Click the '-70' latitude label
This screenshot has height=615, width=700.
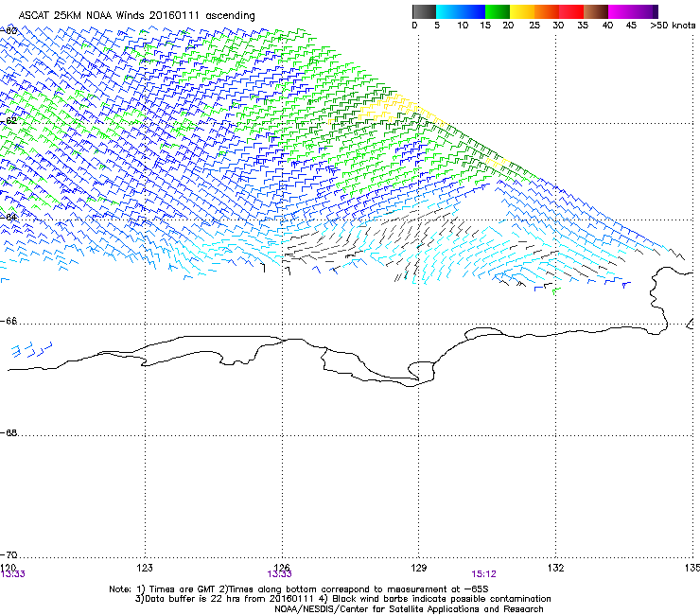pyautogui.click(x=9, y=554)
